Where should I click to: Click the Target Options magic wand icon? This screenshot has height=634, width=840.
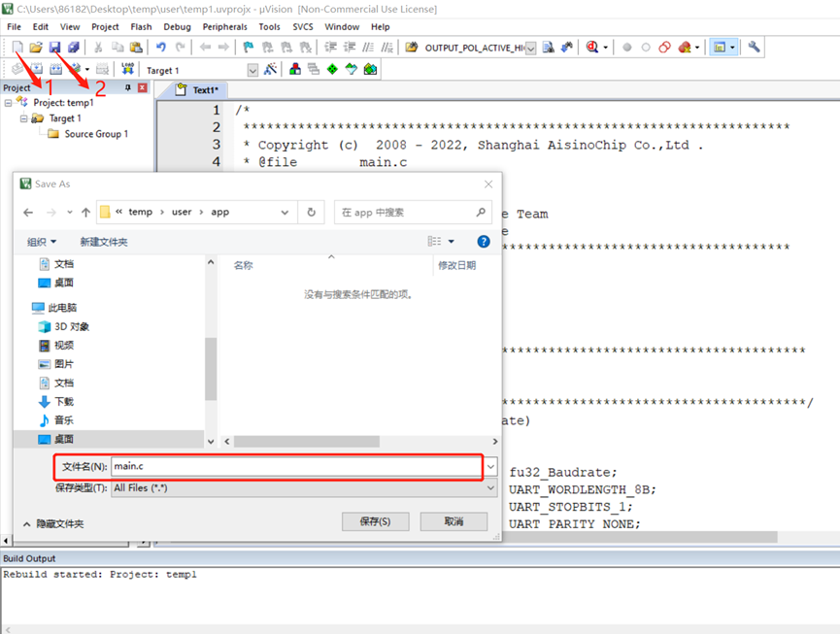tap(270, 70)
